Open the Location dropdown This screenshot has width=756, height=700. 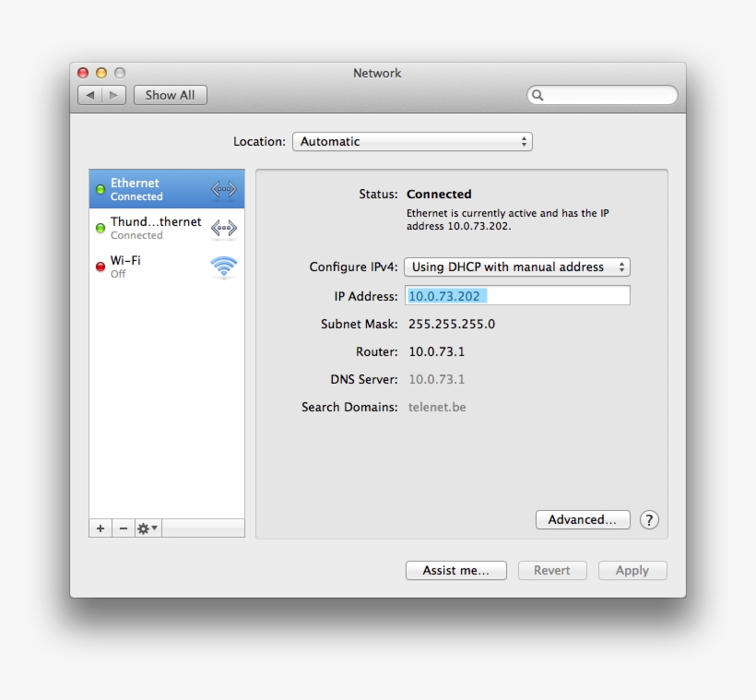412,142
